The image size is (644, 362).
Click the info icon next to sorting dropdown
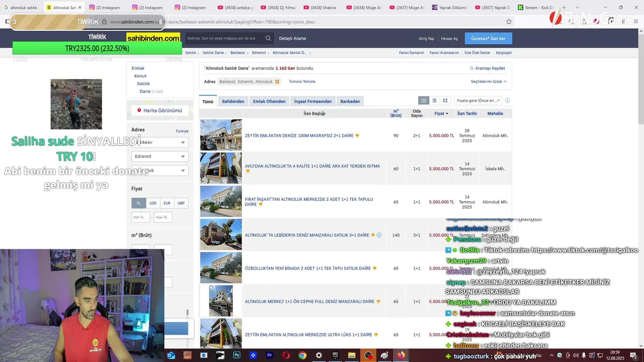tap(507, 101)
